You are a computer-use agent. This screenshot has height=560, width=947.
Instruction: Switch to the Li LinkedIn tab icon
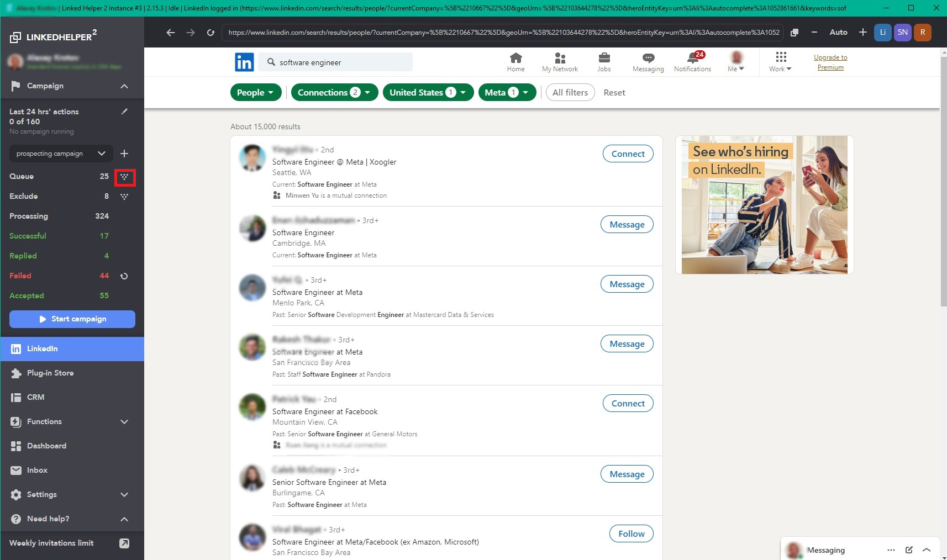tap(883, 33)
